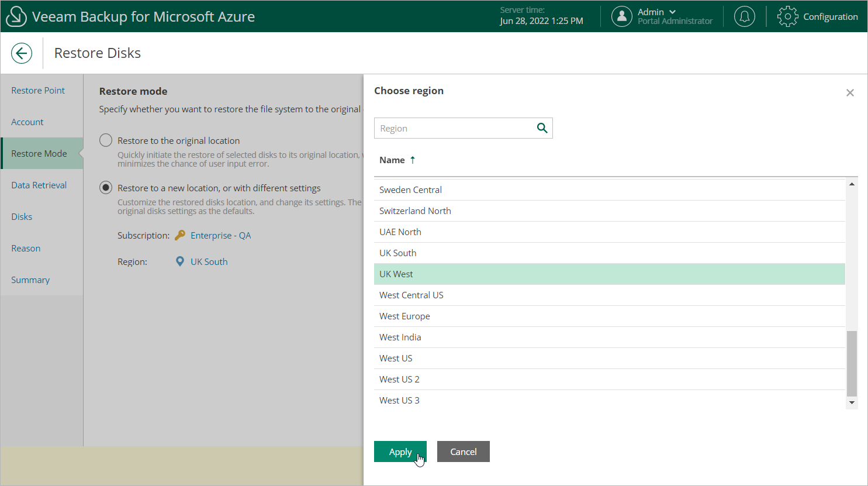Click the search magnifier icon
The image size is (868, 486).
tap(542, 128)
